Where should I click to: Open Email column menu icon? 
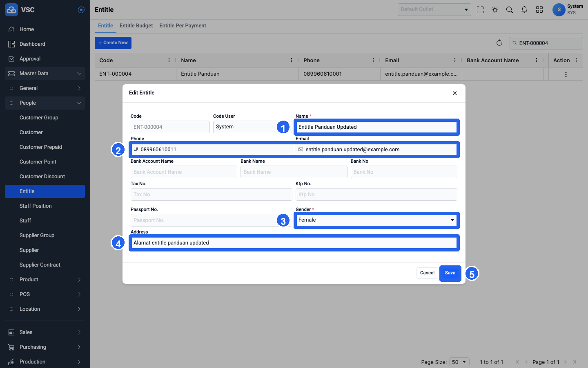coord(455,60)
